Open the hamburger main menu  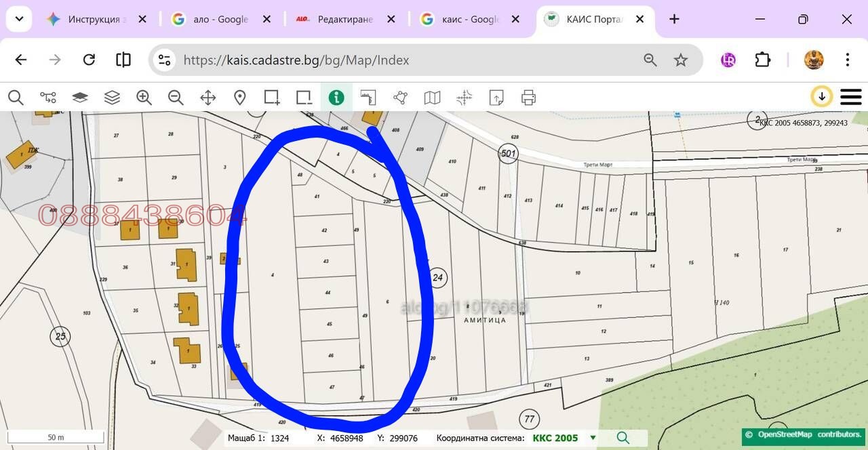tap(851, 97)
